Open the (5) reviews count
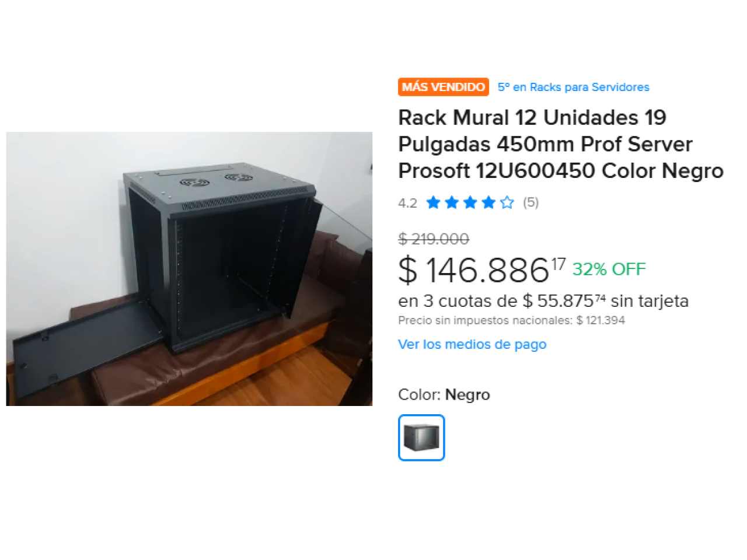 click(x=530, y=202)
